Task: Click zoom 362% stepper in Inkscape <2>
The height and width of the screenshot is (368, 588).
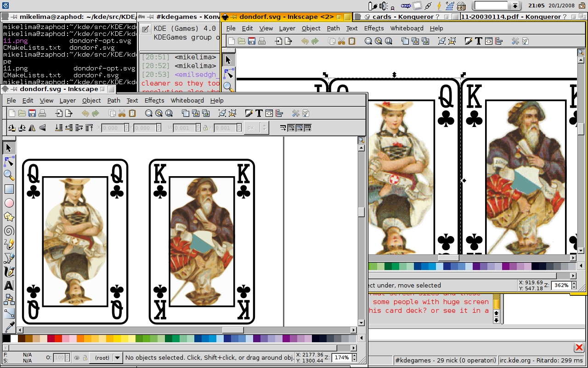Action: pos(574,285)
